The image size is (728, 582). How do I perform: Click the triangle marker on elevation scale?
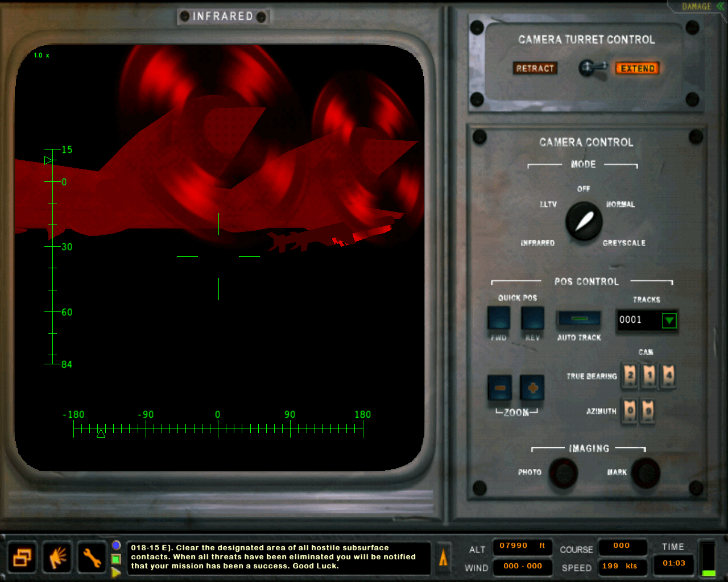click(x=48, y=161)
